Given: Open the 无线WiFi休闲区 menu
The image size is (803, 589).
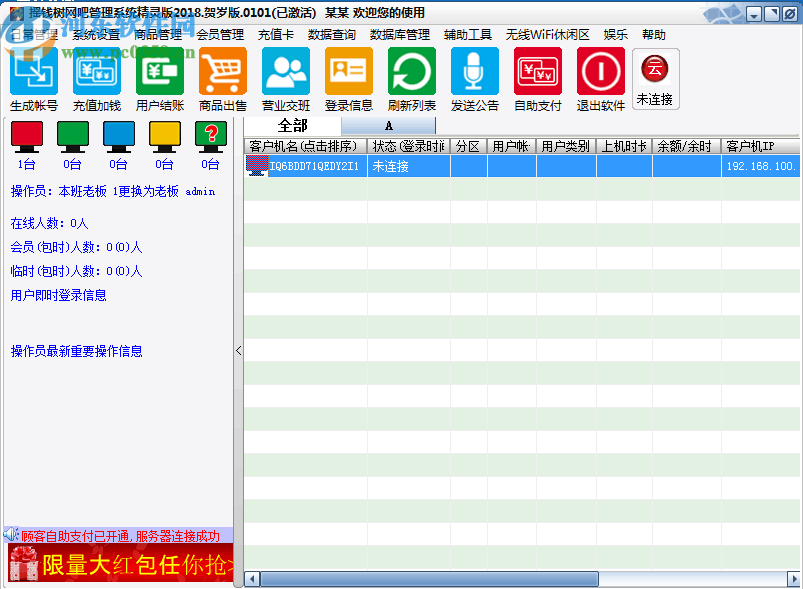Looking at the screenshot, I should (547, 35).
